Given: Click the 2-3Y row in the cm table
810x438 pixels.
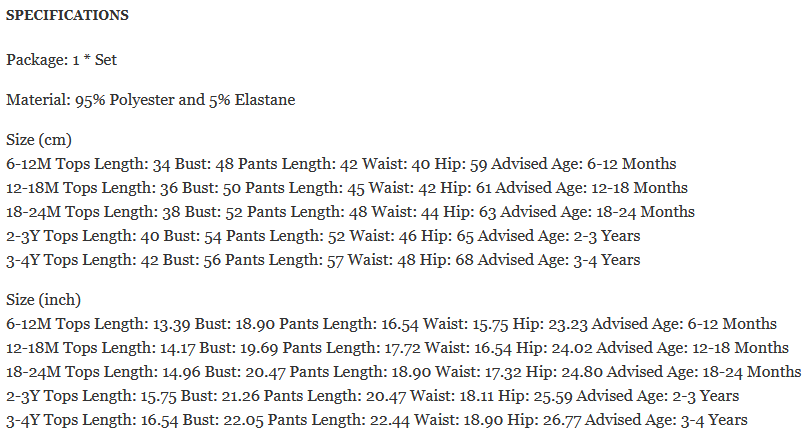Looking at the screenshot, I should (x=323, y=236).
